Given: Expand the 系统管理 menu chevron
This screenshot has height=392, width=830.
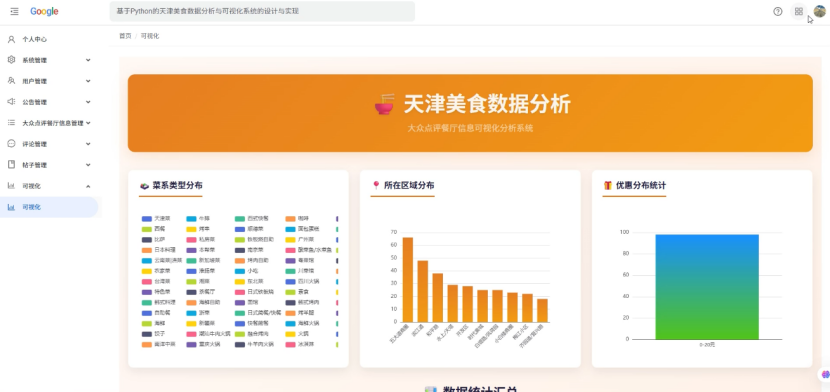Looking at the screenshot, I should click(88, 60).
